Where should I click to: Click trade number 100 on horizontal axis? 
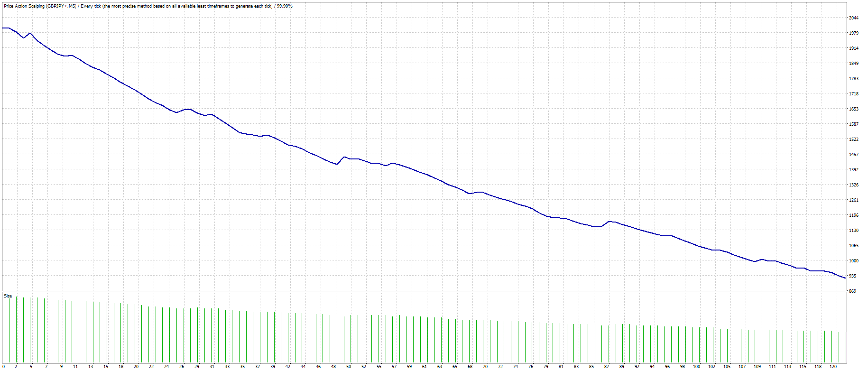tap(696, 367)
